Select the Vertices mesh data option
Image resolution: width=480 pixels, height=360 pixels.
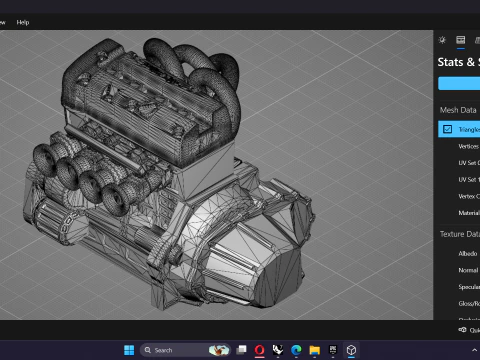pyautogui.click(x=469, y=146)
